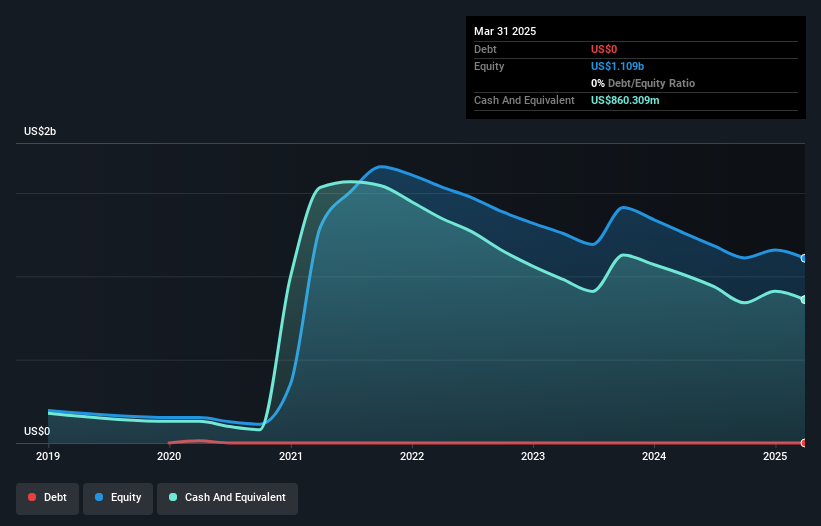Toggle the Debt series legend button
The width and height of the screenshot is (821, 526).
(x=48, y=498)
